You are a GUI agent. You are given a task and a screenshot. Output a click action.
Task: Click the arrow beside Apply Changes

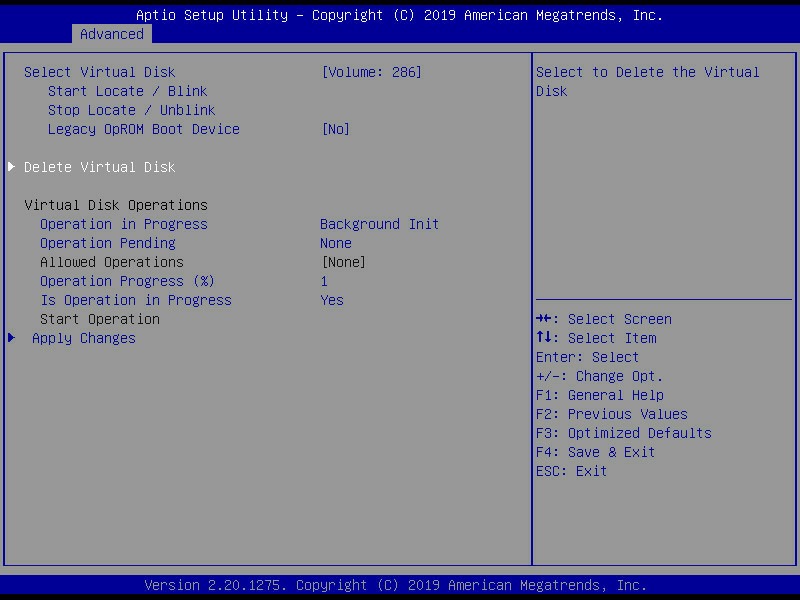[x=11, y=338]
